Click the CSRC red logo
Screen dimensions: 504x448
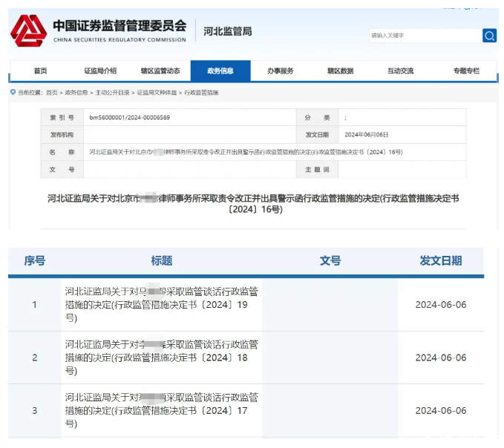(x=28, y=30)
